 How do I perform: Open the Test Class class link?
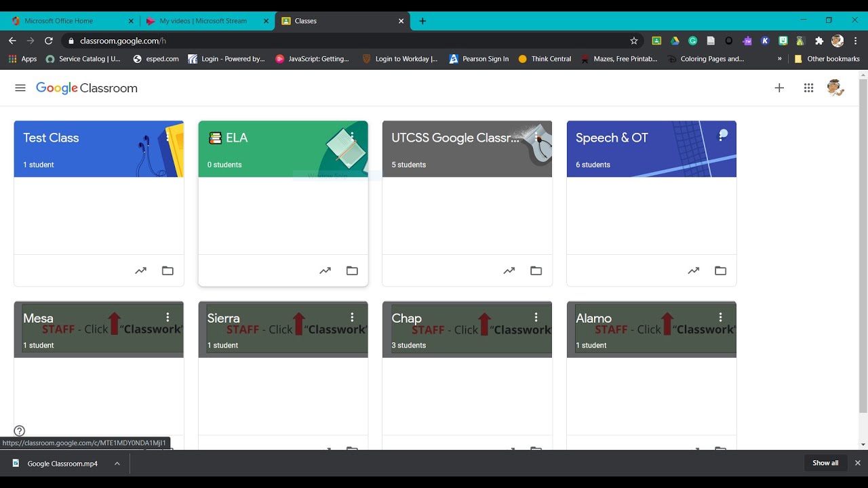[x=51, y=138]
